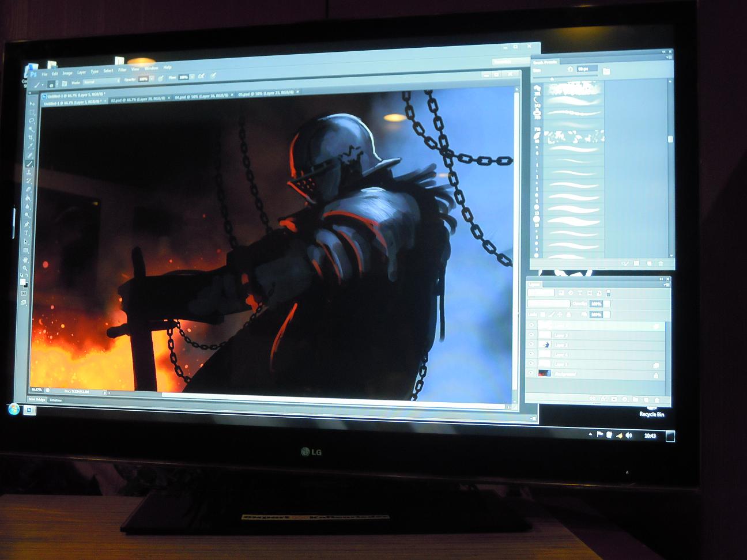Open the Mini Bridge panel tab
Image resolution: width=747 pixels, height=560 pixels.
(x=37, y=399)
